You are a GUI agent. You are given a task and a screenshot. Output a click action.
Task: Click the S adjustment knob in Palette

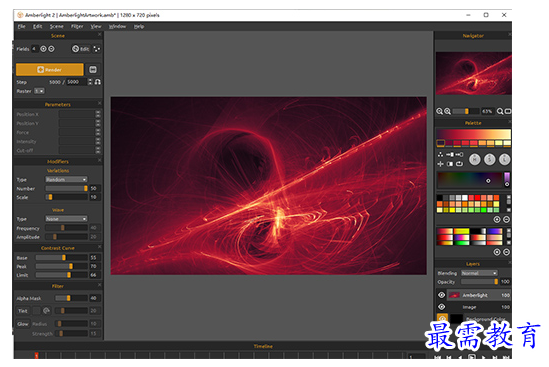[489, 159]
